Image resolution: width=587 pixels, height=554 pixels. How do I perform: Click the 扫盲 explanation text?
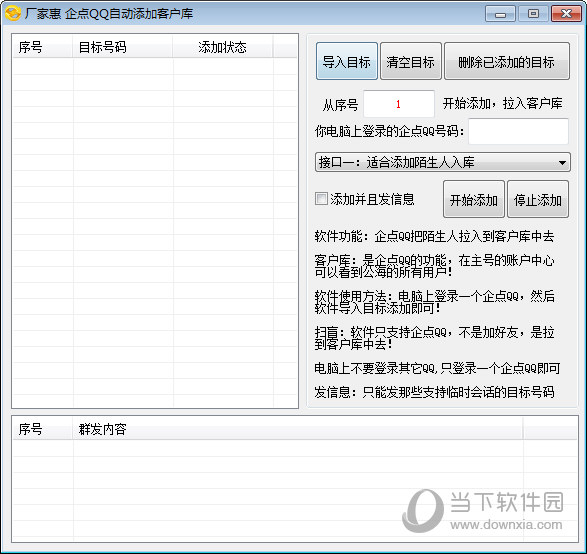pyautogui.click(x=434, y=338)
